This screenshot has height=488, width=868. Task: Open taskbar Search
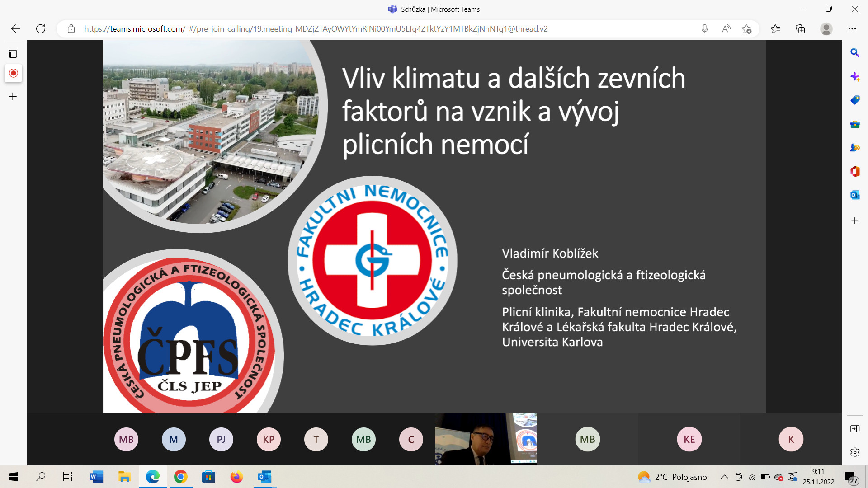click(x=41, y=477)
